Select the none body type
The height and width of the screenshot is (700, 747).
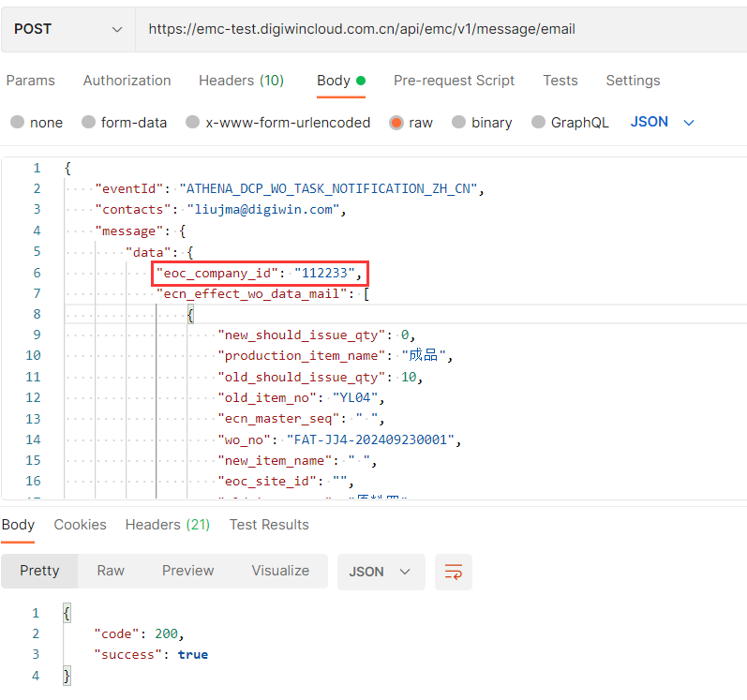tap(37, 123)
